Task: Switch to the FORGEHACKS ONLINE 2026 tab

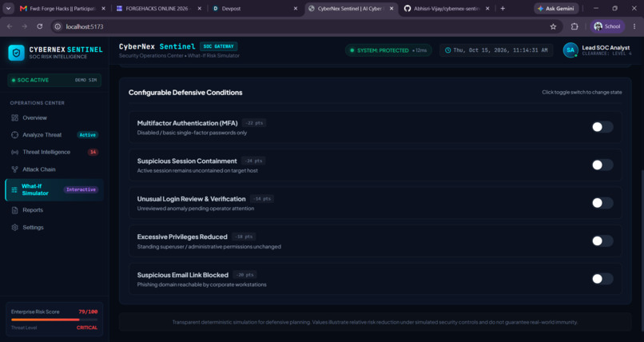Action: (158, 8)
